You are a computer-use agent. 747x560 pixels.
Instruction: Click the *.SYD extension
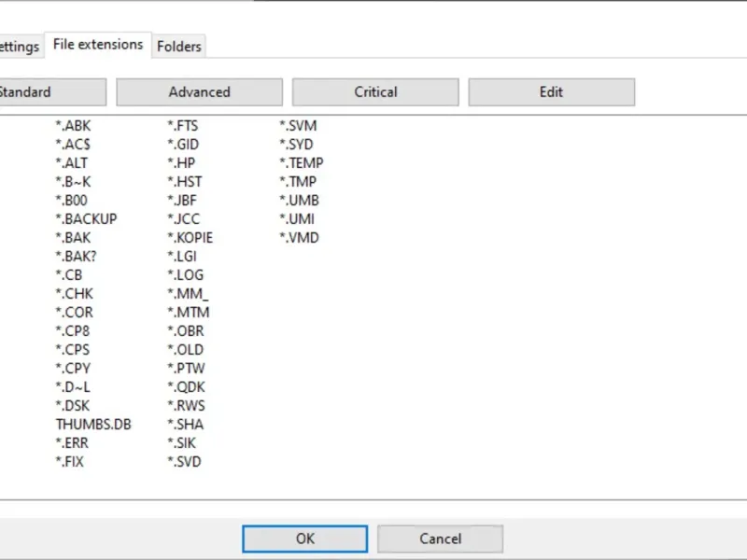(296, 145)
